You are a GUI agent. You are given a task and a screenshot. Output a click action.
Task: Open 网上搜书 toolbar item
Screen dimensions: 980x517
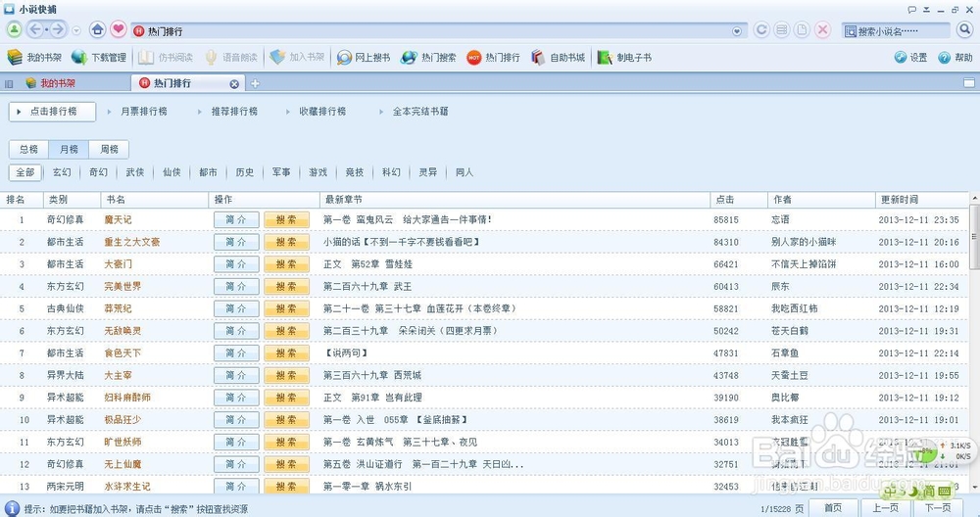364,58
